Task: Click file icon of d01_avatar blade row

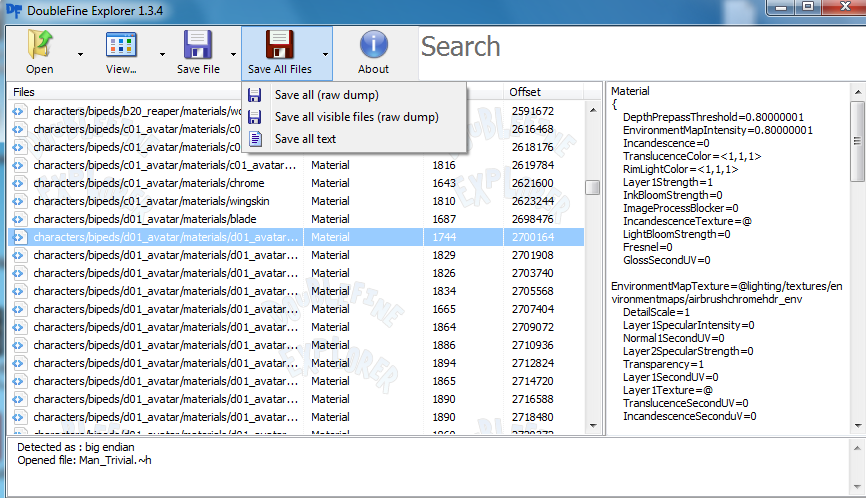Action: (x=19, y=219)
